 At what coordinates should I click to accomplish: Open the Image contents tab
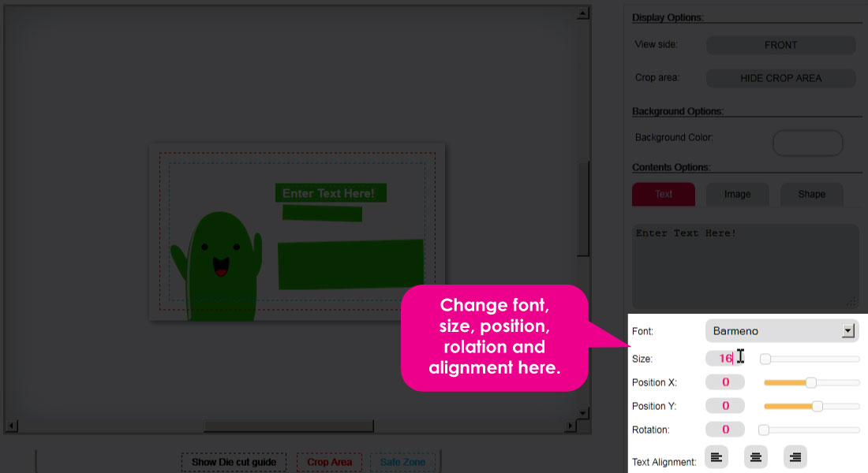[x=737, y=194]
